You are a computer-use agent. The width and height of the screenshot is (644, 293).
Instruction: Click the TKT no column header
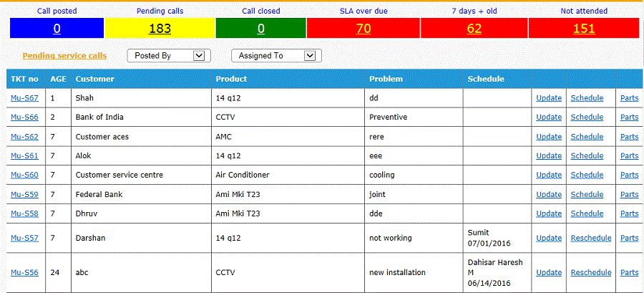[24, 79]
